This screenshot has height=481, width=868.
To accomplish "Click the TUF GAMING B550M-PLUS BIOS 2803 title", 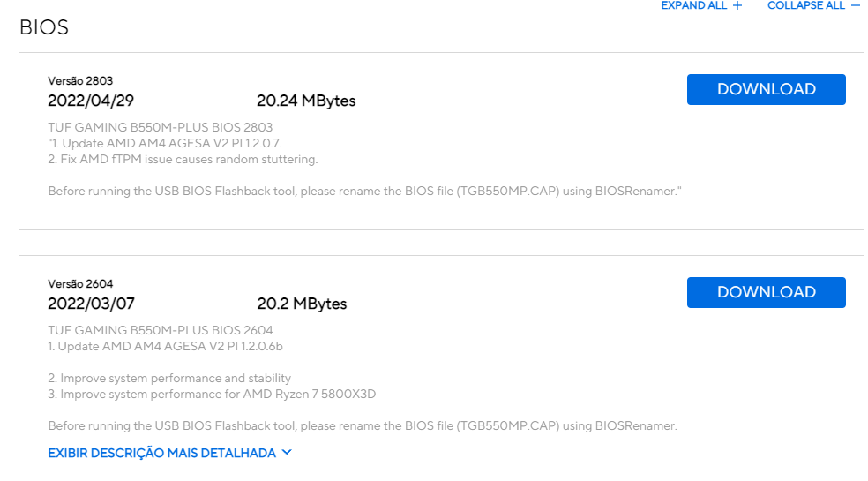I will 160,127.
